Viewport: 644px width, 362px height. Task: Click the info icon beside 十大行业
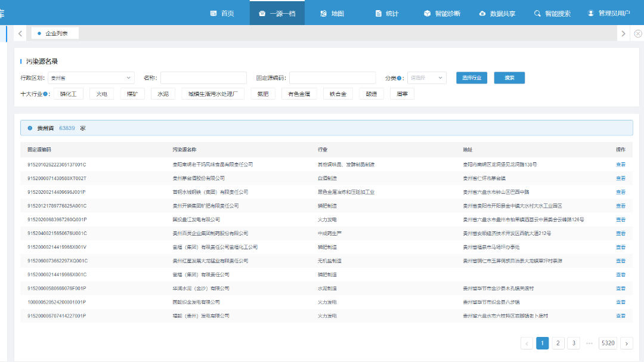pyautogui.click(x=45, y=94)
